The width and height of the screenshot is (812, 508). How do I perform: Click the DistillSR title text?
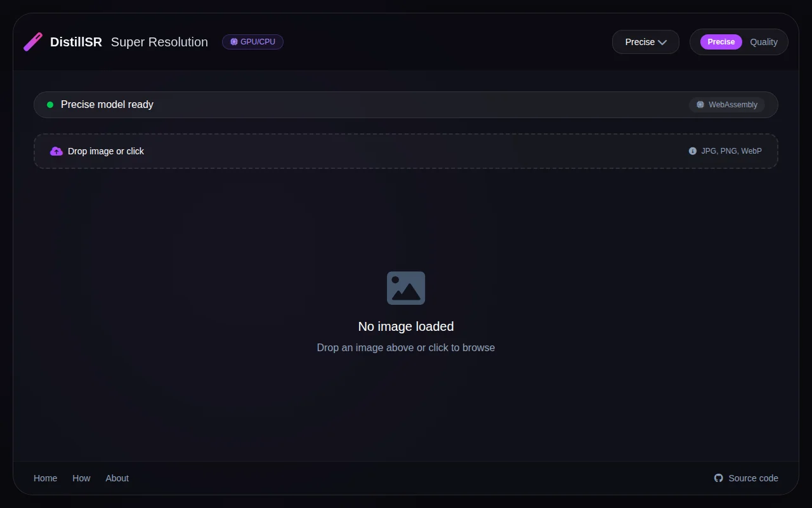pos(76,42)
